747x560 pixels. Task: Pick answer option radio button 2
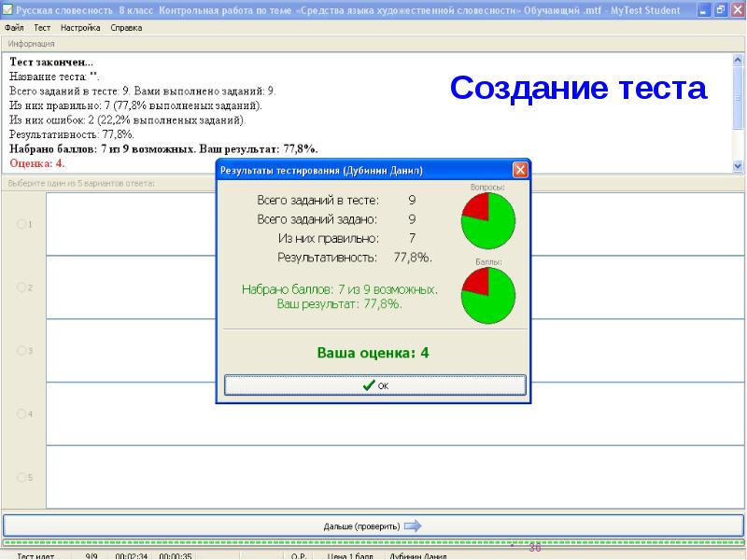click(21, 287)
